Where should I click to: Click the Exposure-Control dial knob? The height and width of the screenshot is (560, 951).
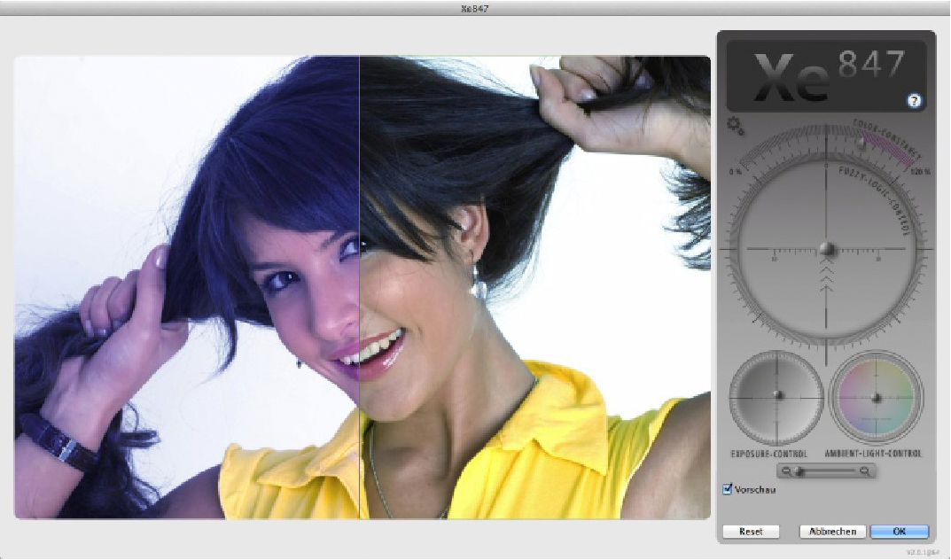[779, 396]
